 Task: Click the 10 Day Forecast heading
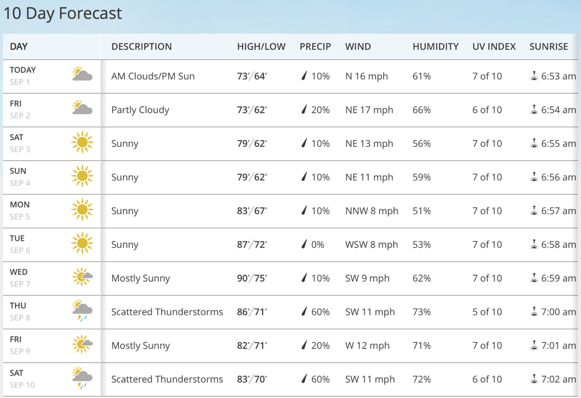point(63,13)
